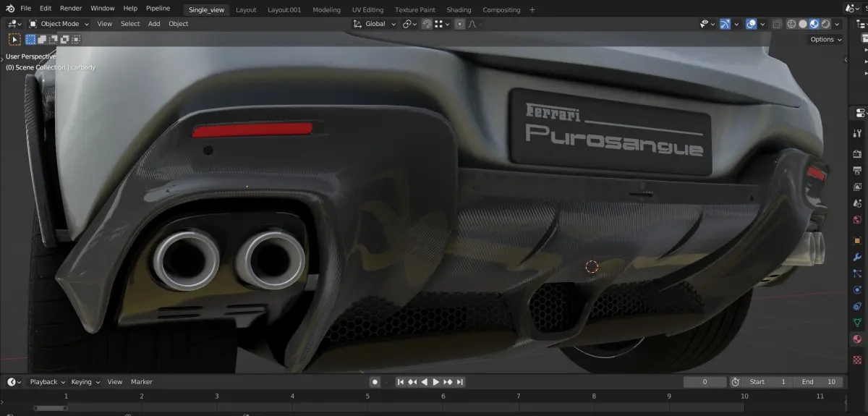The height and width of the screenshot is (416, 868).
Task: Open viewport Select menu
Action: 130,24
